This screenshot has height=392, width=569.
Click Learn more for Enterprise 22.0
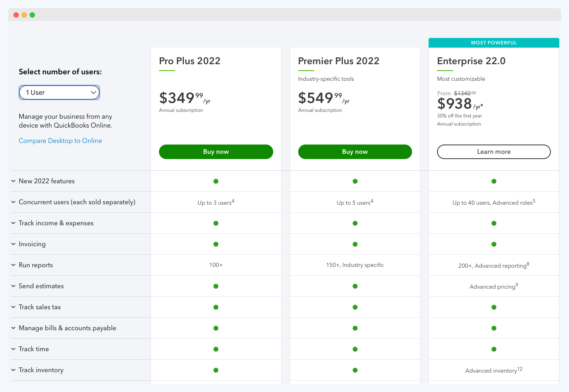(x=494, y=152)
